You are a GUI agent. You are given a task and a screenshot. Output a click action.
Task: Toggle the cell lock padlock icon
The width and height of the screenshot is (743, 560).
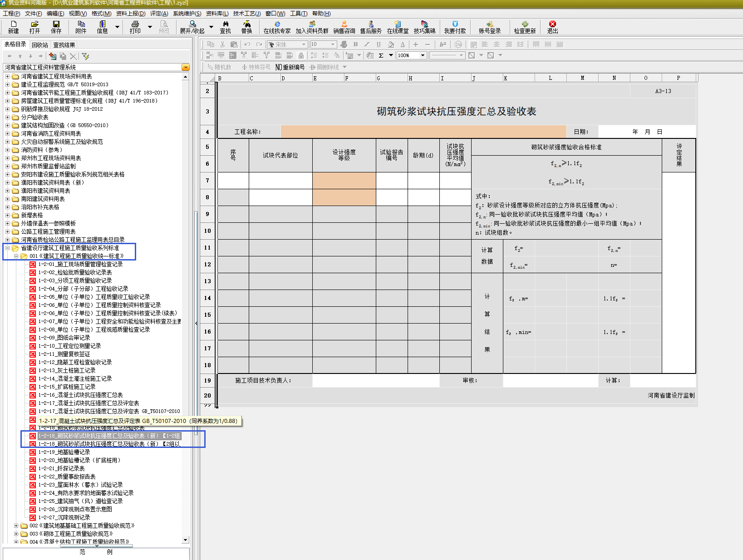coord(301,55)
